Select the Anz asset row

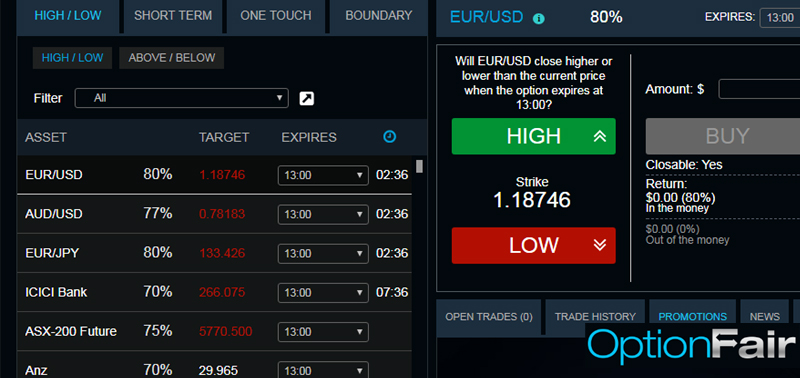pos(214,365)
